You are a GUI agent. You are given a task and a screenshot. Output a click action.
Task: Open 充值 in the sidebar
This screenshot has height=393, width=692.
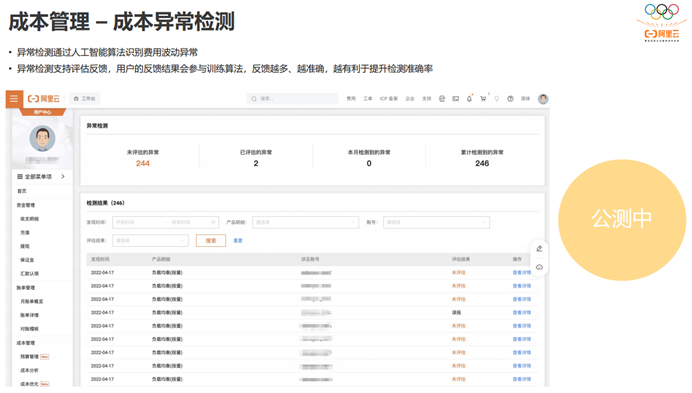click(25, 233)
